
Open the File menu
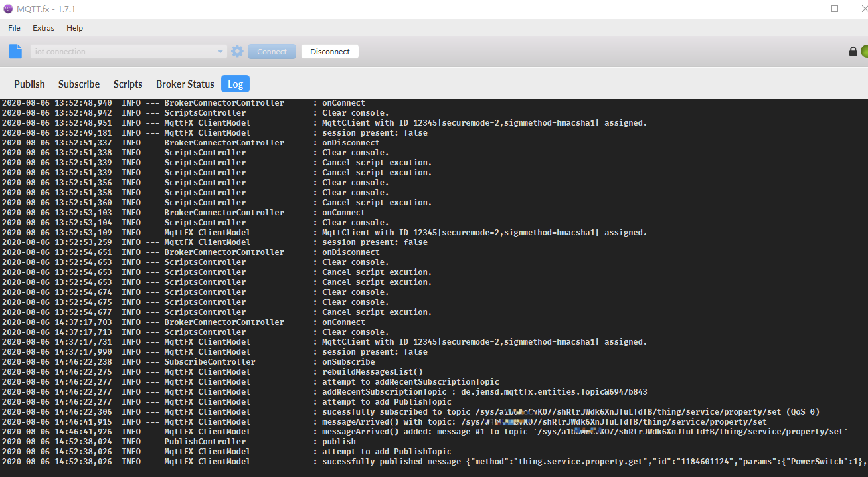[x=14, y=28]
